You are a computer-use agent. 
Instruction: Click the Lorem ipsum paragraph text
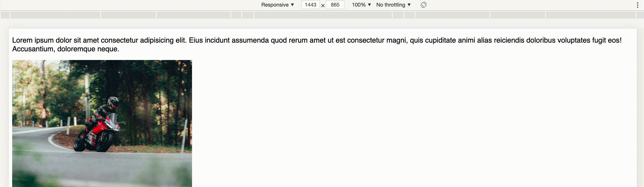[x=317, y=44]
